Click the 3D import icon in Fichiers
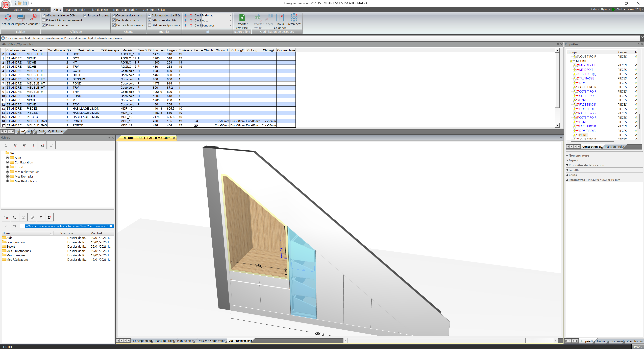This screenshot has height=349, width=644. tap(15, 145)
